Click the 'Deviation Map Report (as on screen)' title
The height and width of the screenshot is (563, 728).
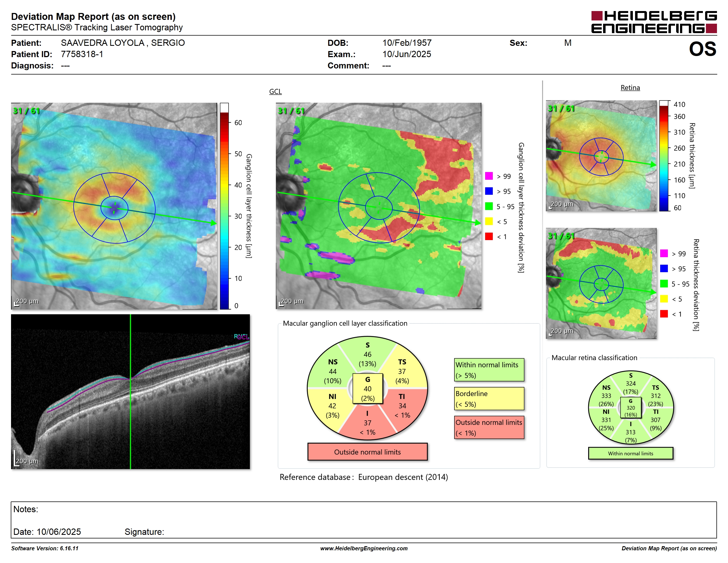[93, 16]
